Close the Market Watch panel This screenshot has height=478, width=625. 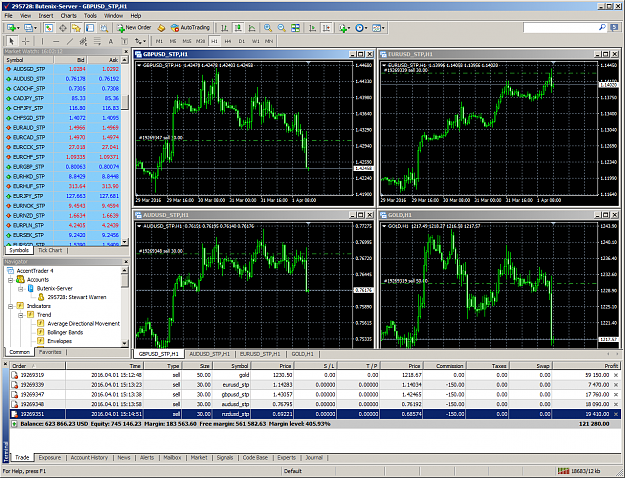[x=126, y=51]
